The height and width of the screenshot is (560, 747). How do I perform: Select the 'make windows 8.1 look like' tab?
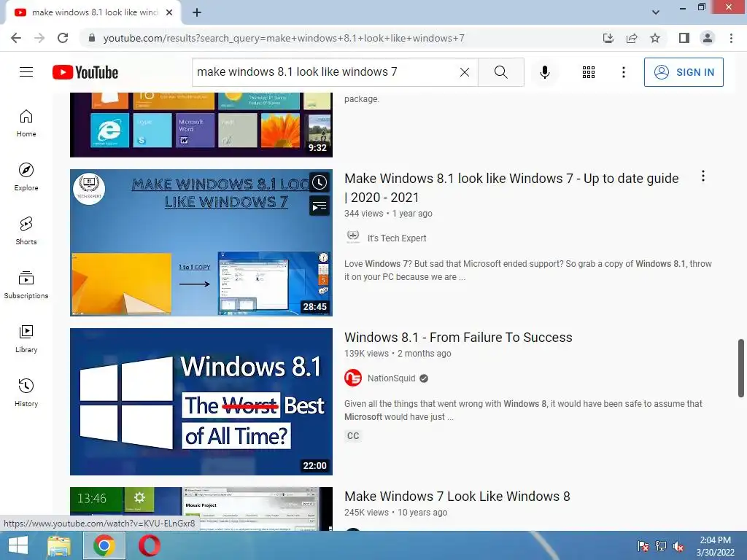point(94,12)
